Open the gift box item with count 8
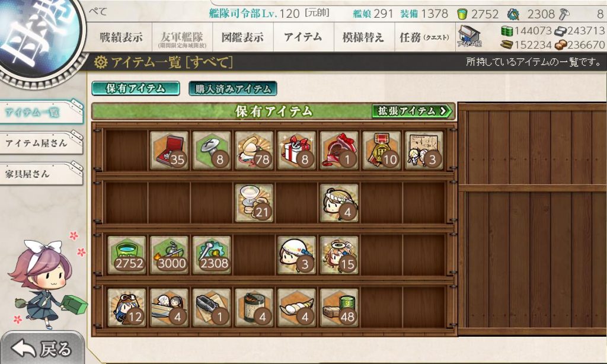This screenshot has height=364, width=607. pyautogui.click(x=296, y=150)
